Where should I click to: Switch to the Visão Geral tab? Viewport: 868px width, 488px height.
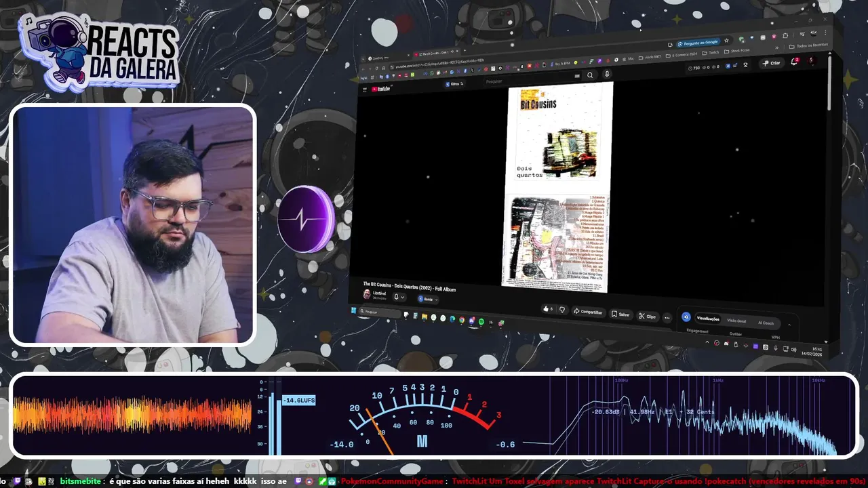(x=736, y=321)
